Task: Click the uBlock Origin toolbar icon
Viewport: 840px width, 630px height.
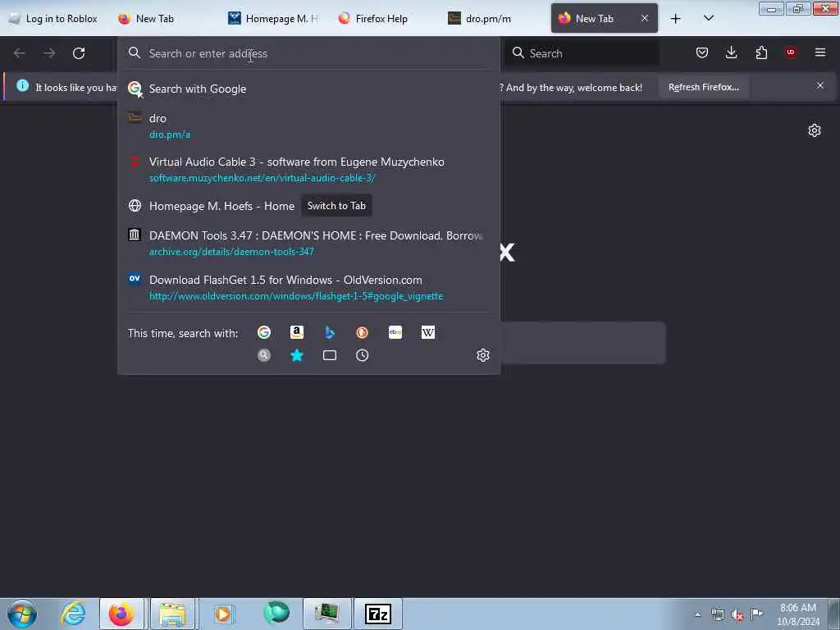Action: (x=791, y=52)
